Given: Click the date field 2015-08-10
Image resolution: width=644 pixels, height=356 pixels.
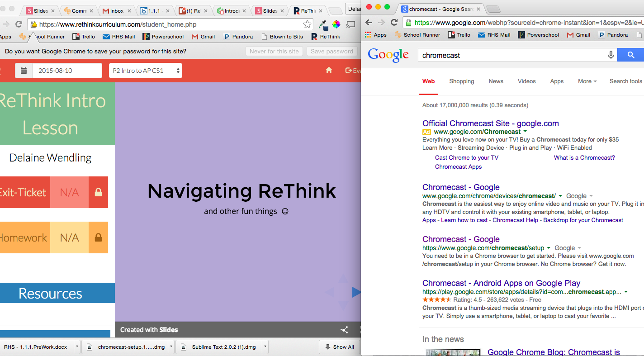Looking at the screenshot, I should click(x=67, y=71).
